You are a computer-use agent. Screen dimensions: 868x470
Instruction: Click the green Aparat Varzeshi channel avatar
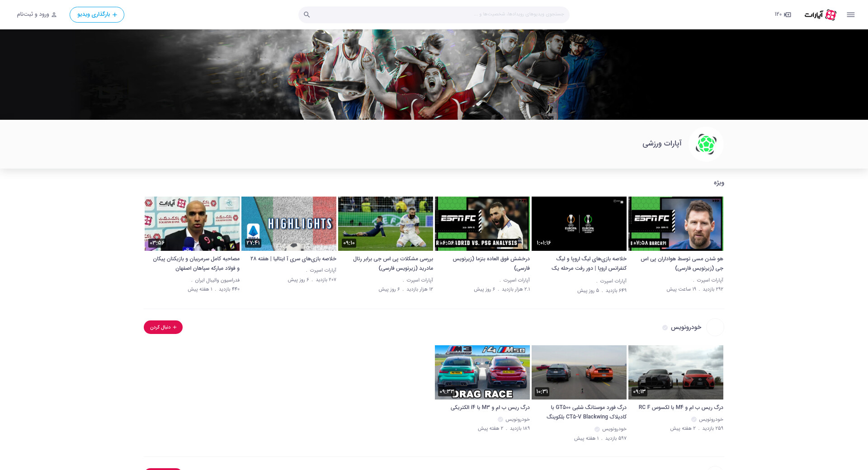[x=706, y=144]
